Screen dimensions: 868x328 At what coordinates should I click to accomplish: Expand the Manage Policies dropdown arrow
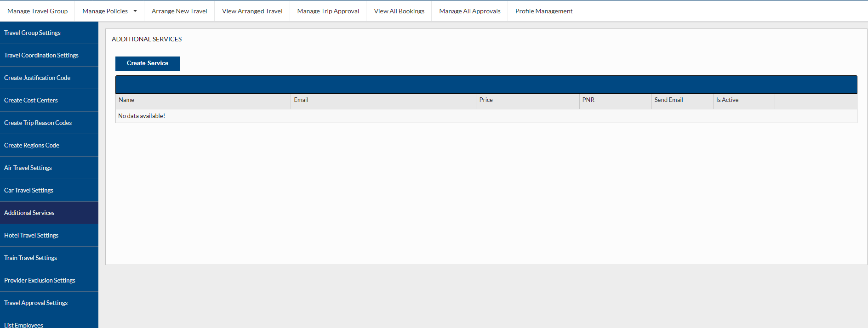coord(135,11)
